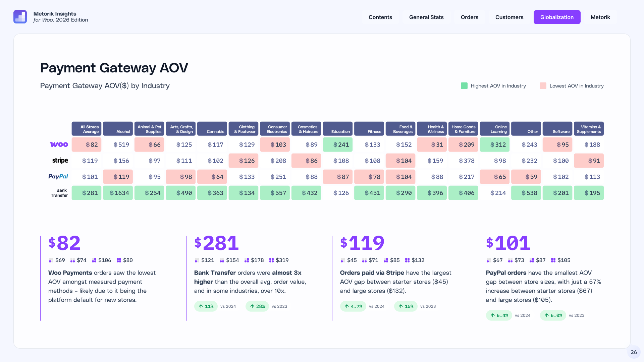
Task: Click the large $281 headline figure
Action: [x=217, y=243]
